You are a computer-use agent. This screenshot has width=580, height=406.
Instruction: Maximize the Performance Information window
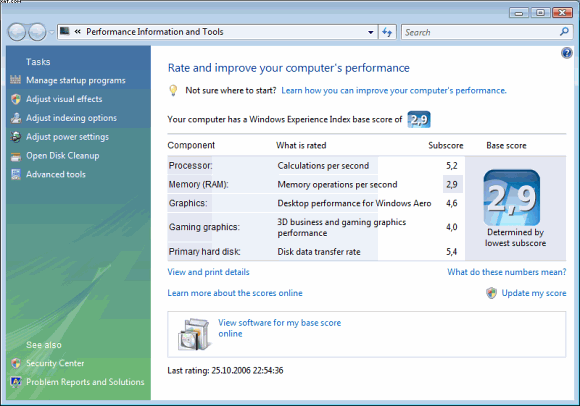[x=540, y=13]
